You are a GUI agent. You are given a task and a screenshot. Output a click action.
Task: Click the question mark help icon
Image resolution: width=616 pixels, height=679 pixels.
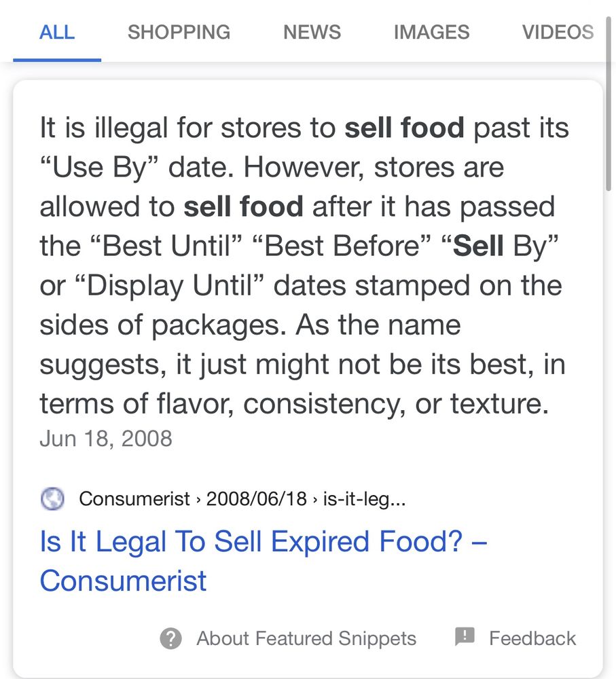click(x=170, y=638)
